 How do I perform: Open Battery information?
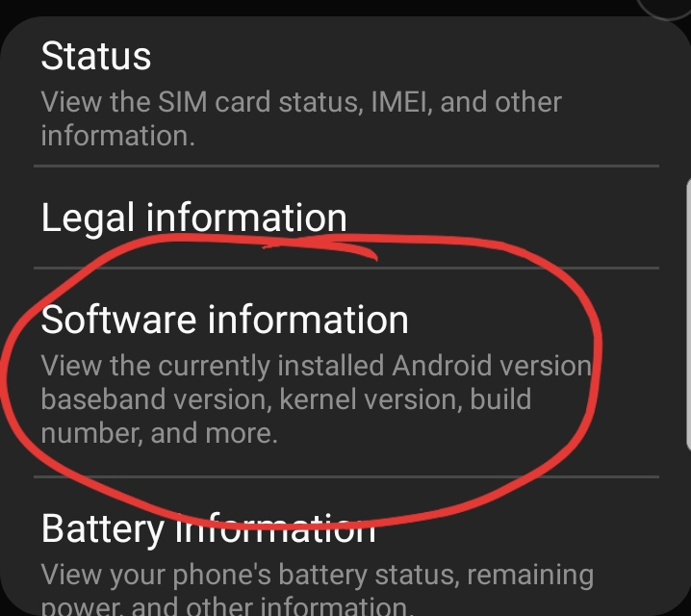[345, 547]
